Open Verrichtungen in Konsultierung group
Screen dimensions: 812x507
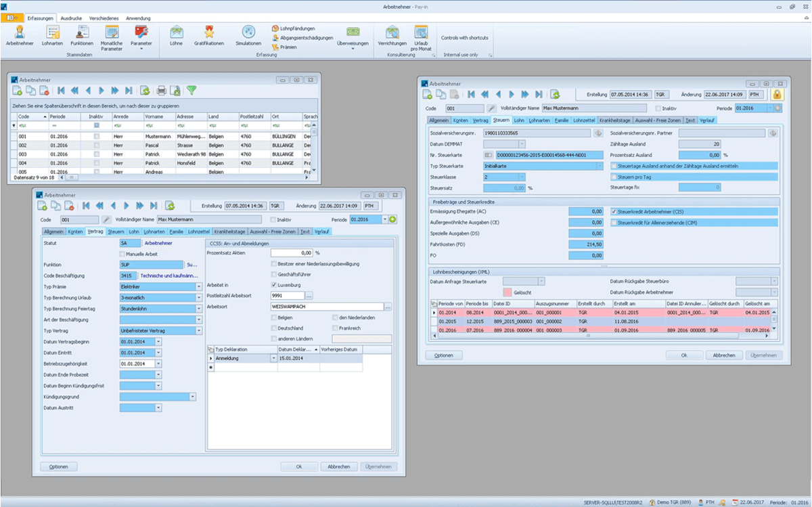[392, 34]
